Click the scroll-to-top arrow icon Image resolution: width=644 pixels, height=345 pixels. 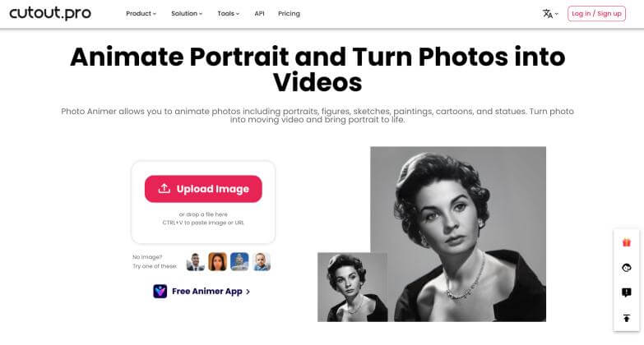626,318
